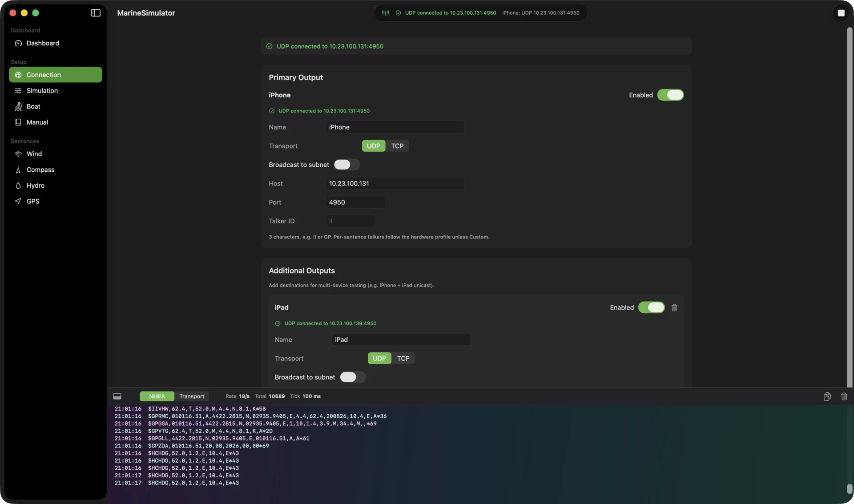Click the Talker ID input field
The width and height of the screenshot is (854, 504).
coord(350,221)
